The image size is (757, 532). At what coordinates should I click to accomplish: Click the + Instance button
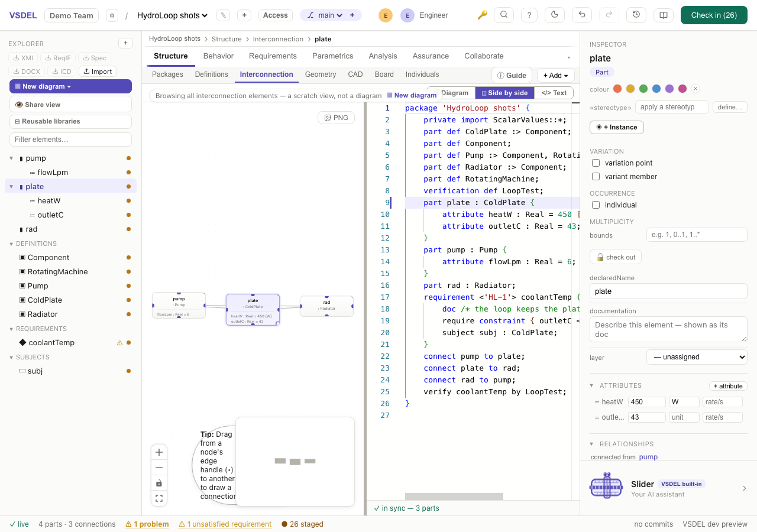pyautogui.click(x=617, y=127)
